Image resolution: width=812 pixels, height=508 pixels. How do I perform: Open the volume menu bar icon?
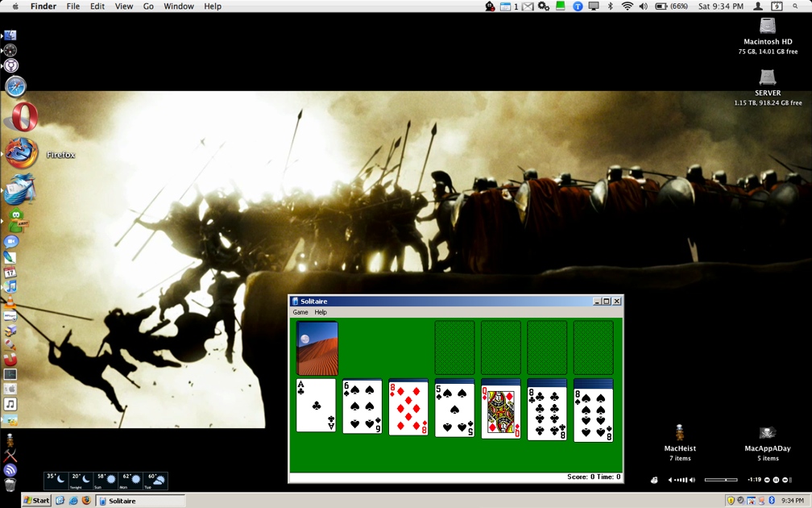pyautogui.click(x=643, y=6)
